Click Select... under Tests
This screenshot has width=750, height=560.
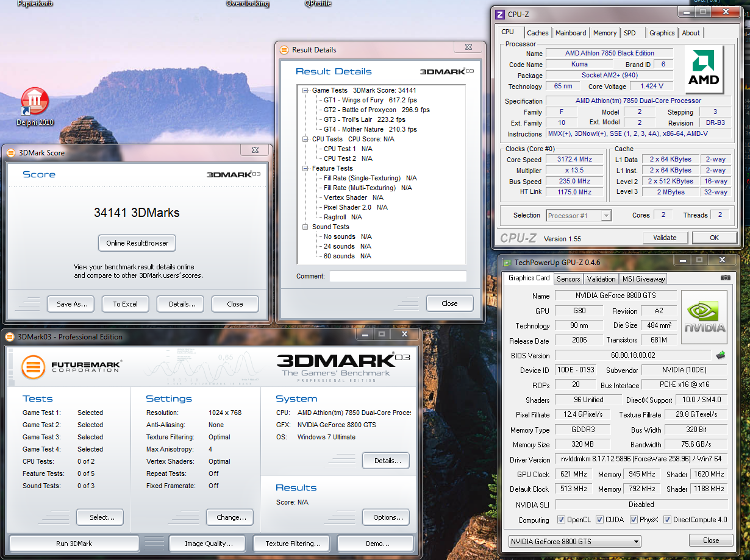click(100, 517)
